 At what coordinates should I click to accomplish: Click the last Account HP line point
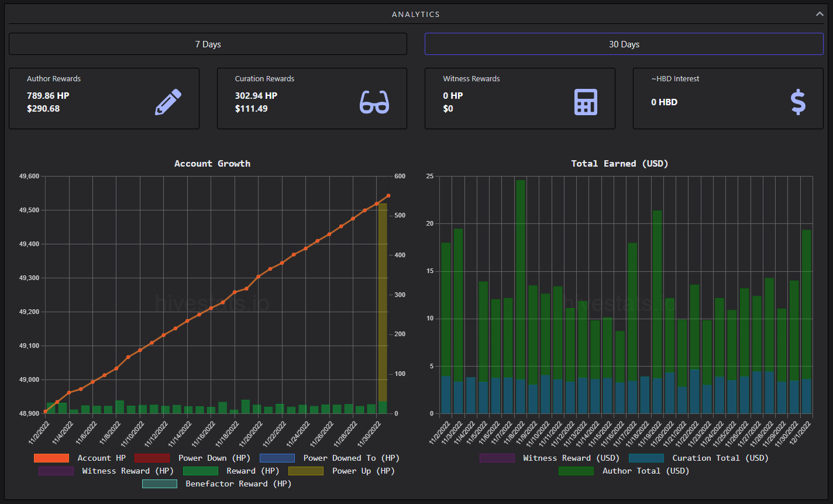pyautogui.click(x=388, y=196)
